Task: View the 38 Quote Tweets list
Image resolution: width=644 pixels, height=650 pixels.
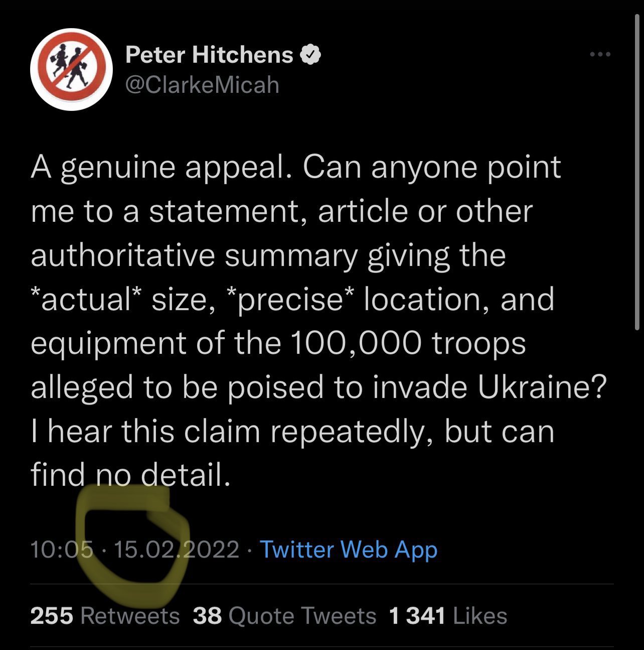Action: coord(284,615)
